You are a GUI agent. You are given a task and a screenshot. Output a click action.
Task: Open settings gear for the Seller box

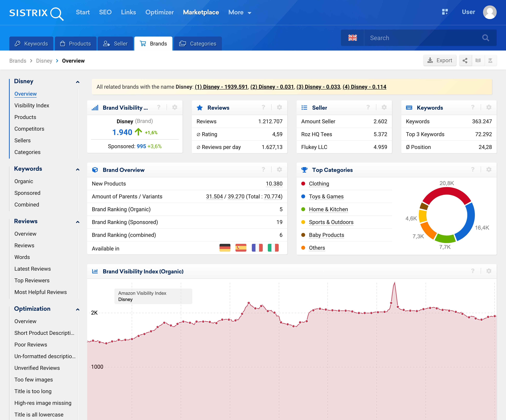[x=384, y=107]
